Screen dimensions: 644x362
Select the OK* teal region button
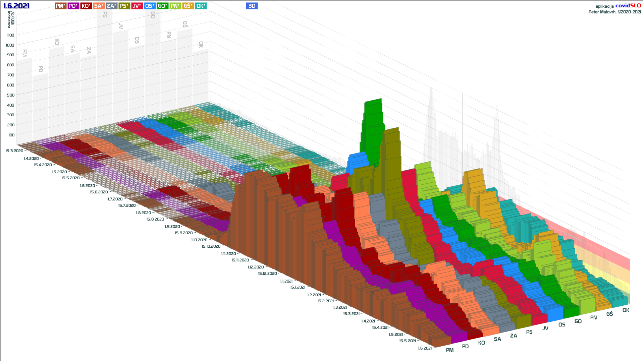pos(201,6)
